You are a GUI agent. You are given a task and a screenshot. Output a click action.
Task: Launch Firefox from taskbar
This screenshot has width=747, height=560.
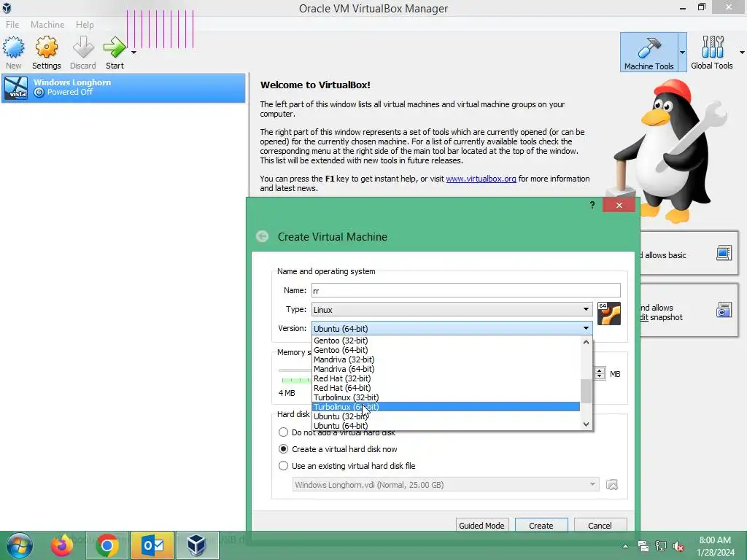[x=62, y=545]
